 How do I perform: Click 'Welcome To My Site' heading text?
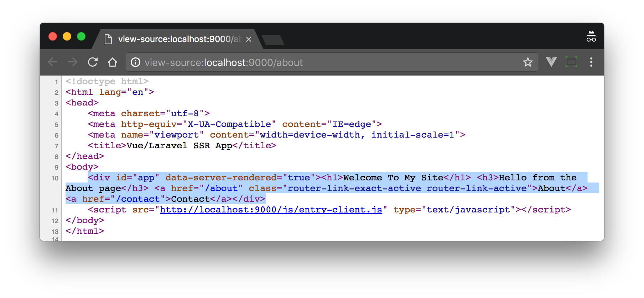[x=394, y=178]
